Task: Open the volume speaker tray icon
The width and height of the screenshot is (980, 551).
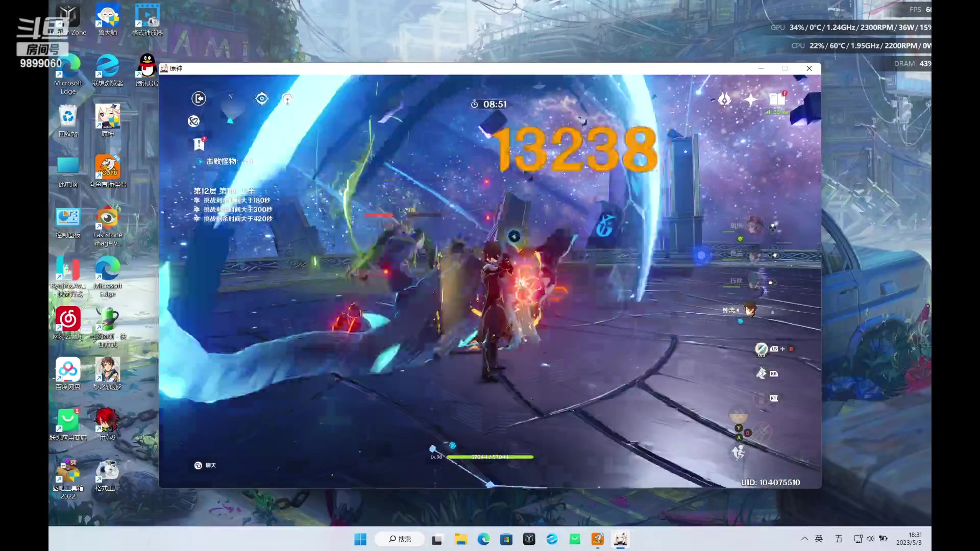Action: [870, 539]
